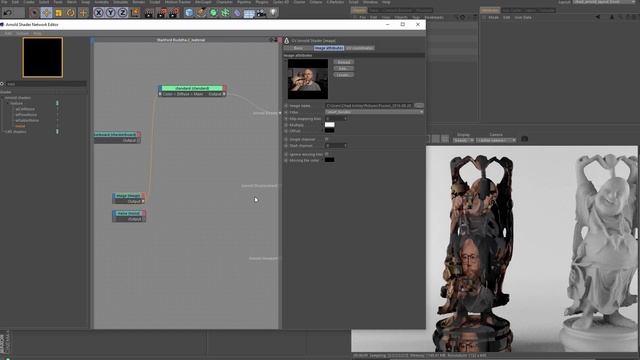This screenshot has width=640, height=360.
Task: Open the Display dropdown above render view
Action: (x=463, y=140)
